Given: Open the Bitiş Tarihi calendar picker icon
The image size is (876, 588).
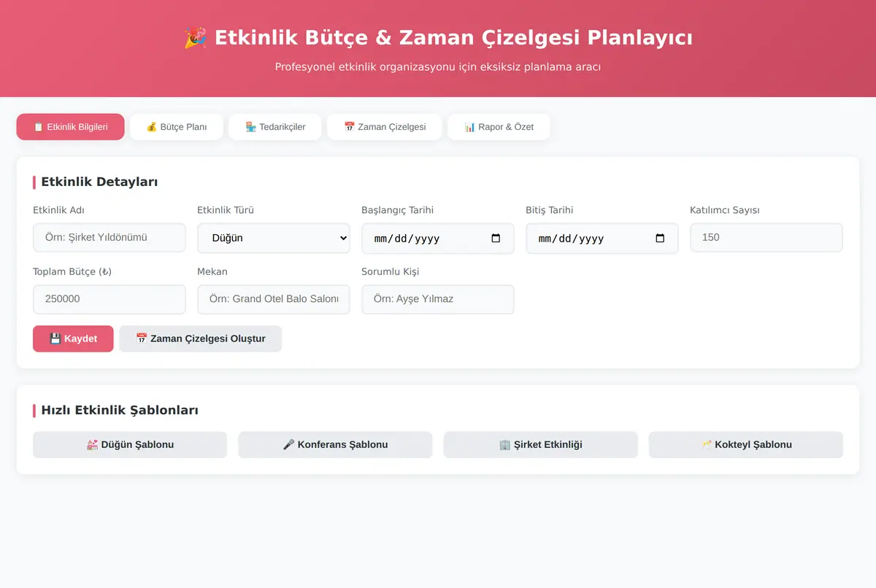Looking at the screenshot, I should (661, 239).
